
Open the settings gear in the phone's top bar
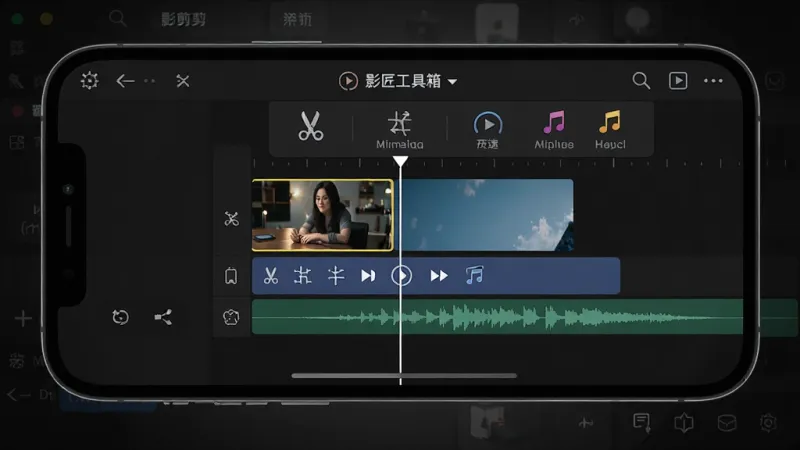point(89,81)
